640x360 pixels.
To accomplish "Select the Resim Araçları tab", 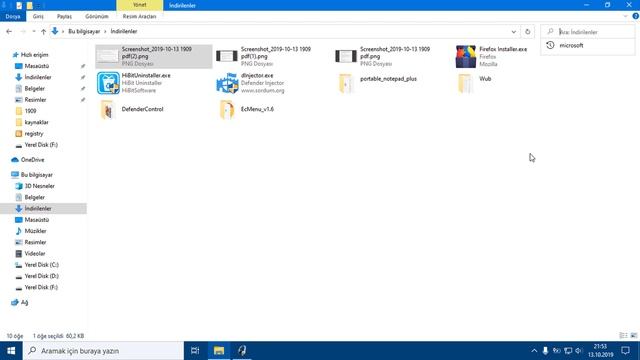I will point(139,16).
